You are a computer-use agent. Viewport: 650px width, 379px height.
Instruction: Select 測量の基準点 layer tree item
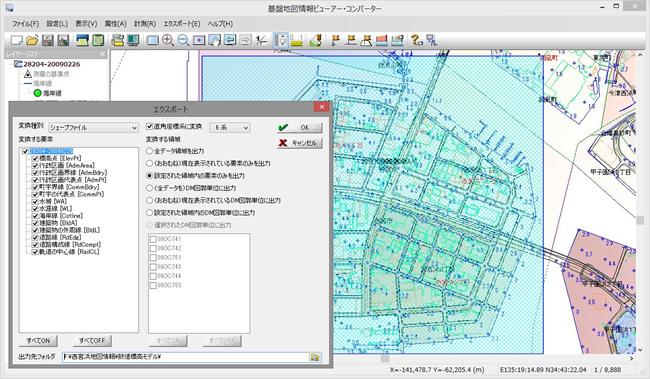[x=46, y=74]
